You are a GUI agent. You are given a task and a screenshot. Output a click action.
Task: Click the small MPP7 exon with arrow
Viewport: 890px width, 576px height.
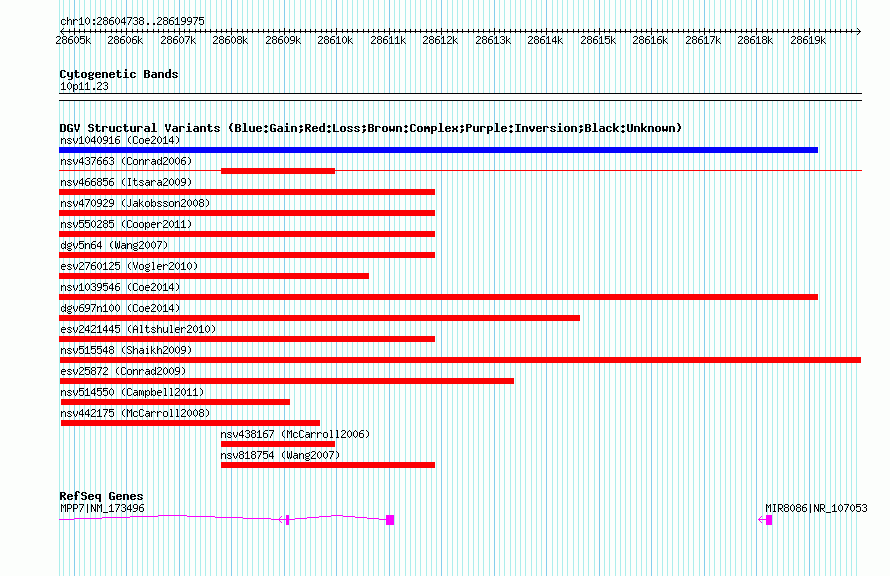(x=285, y=520)
